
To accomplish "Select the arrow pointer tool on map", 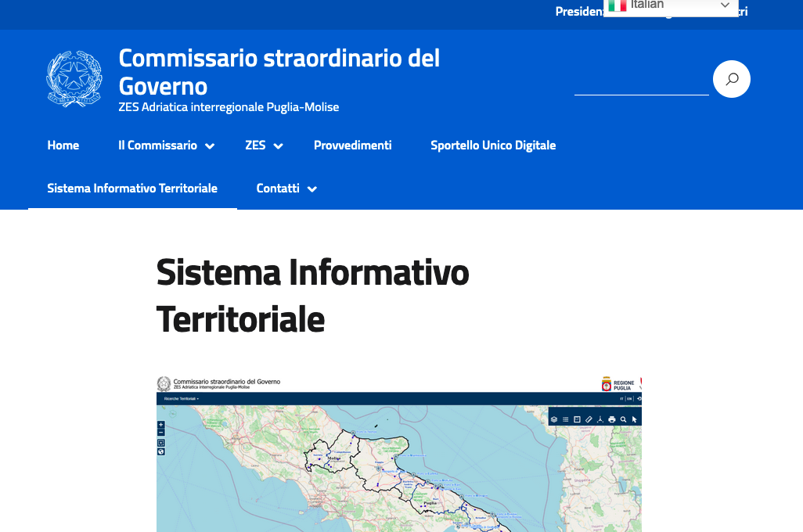I will click(x=635, y=419).
